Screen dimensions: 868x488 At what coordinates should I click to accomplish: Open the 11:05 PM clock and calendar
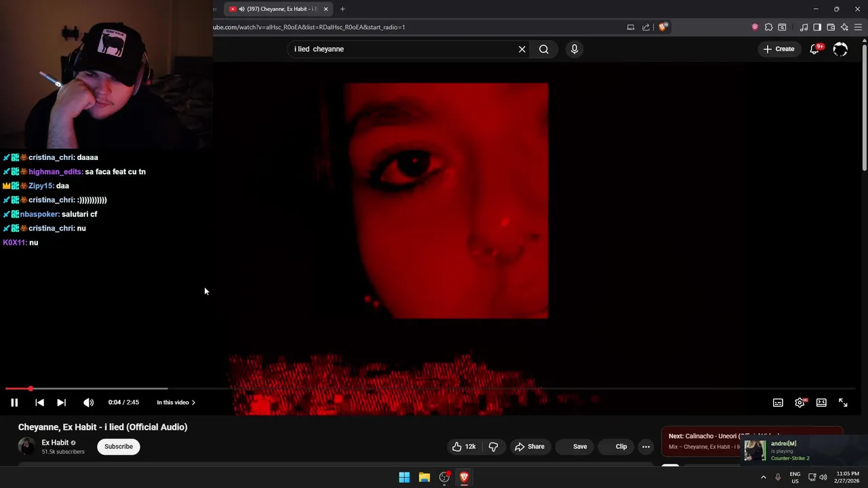(x=848, y=477)
